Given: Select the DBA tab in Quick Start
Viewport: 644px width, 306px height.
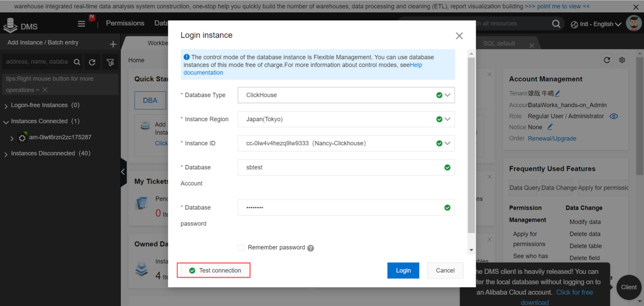Looking at the screenshot, I should click(x=150, y=100).
